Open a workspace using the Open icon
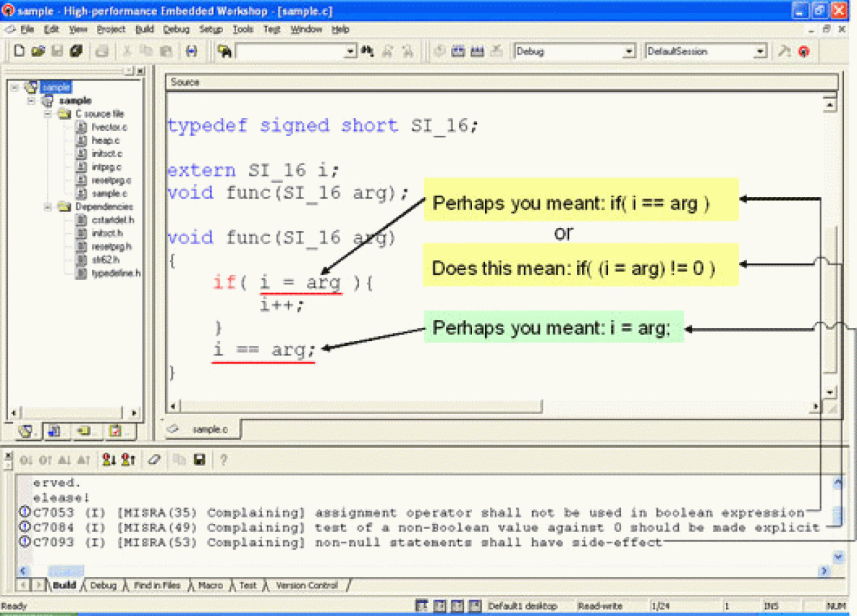Screen dimensions: 857x616 [38, 51]
